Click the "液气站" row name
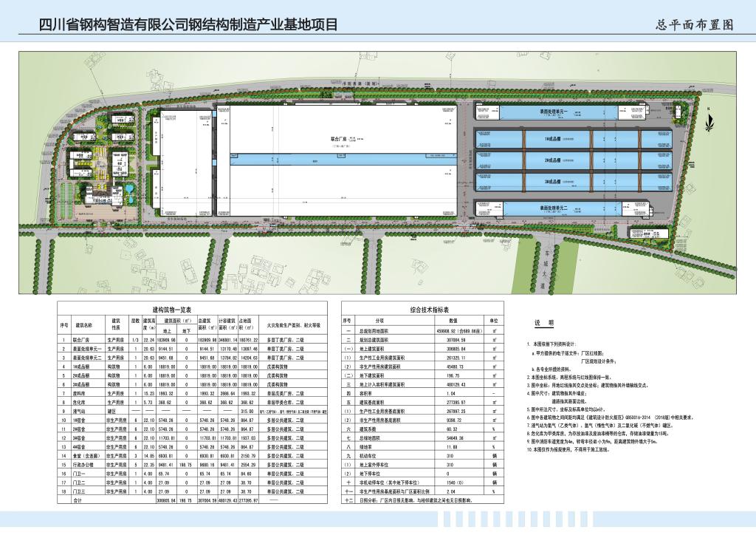 (78, 412)
